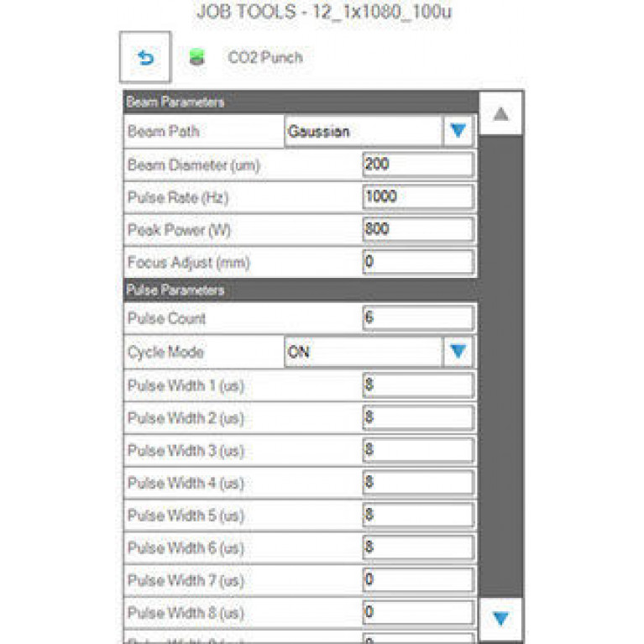The width and height of the screenshot is (644, 644).
Task: Click the Beam Parameters section header
Action: 301,102
